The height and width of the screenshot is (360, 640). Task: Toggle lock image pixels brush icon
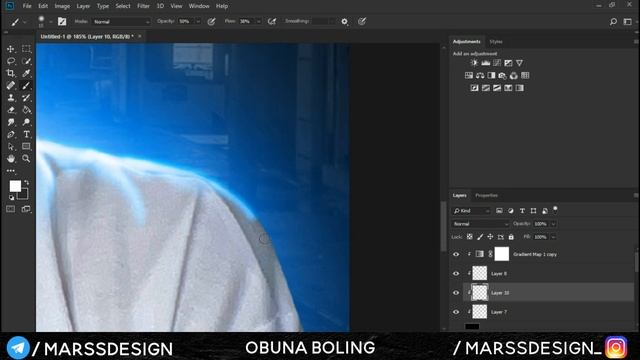[x=480, y=237]
